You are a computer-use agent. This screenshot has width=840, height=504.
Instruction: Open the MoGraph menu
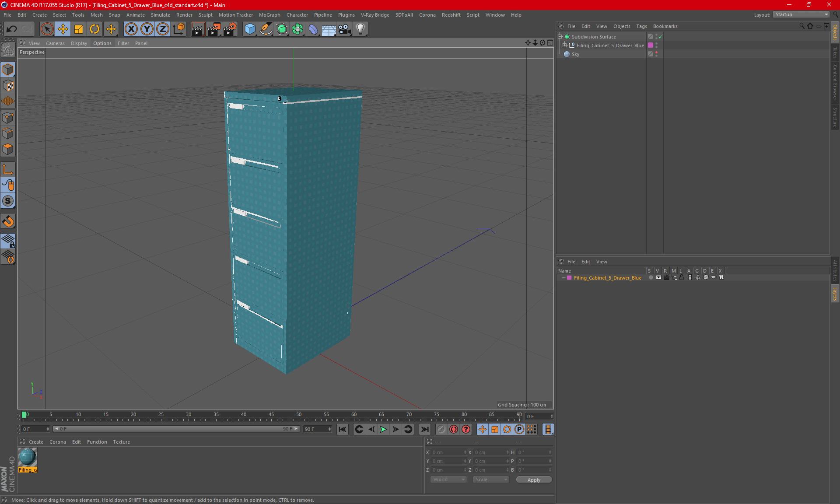269,15
